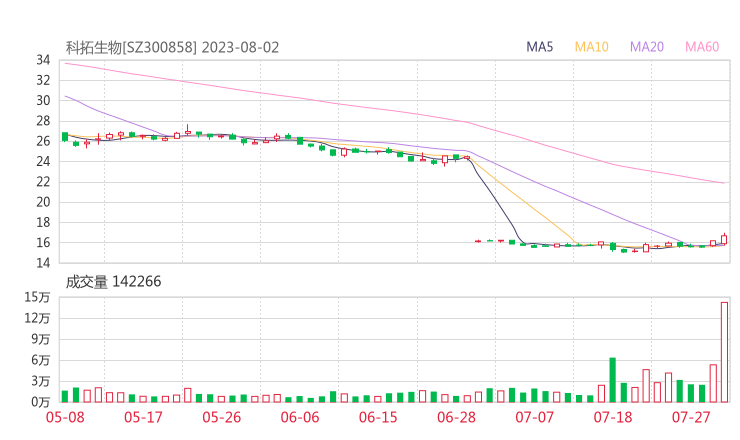This screenshot has height=440, width=740.
Task: Click the price axis value 26
Action: click(x=43, y=141)
